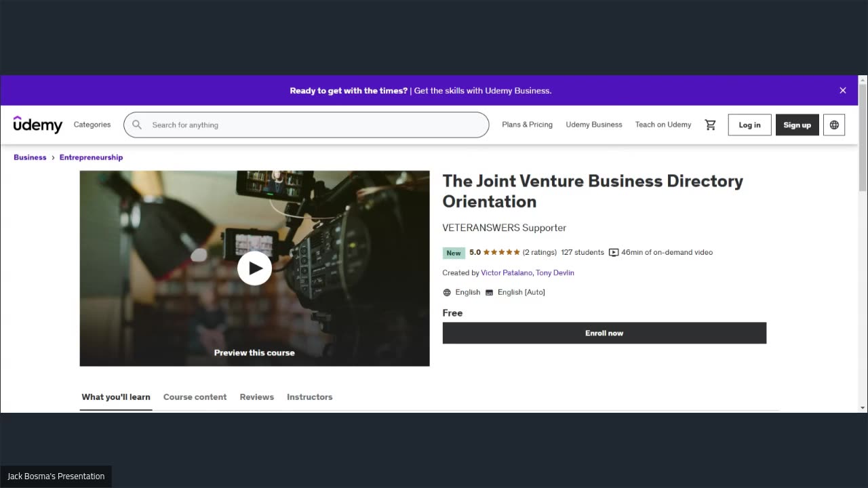This screenshot has width=868, height=488.
Task: Click the closed captions icon
Action: tap(489, 292)
